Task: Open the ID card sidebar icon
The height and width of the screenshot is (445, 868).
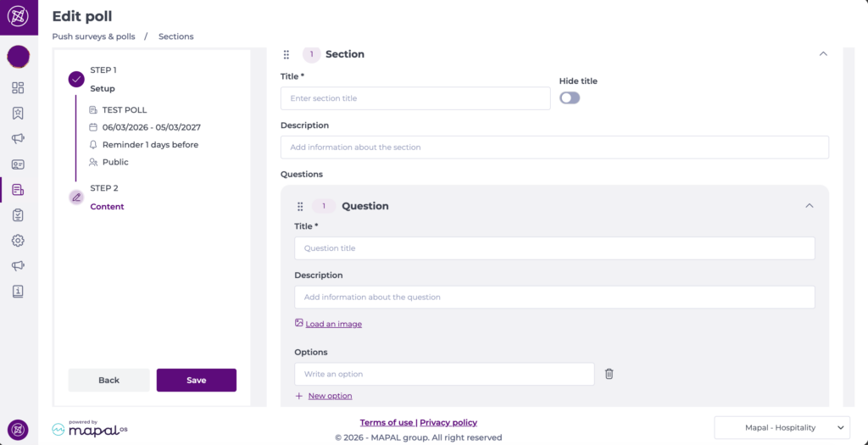Action: tap(18, 164)
